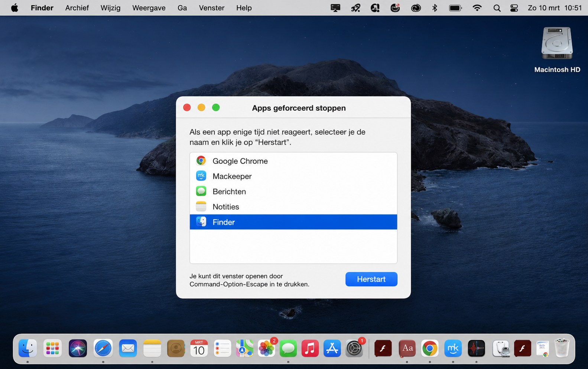The image size is (588, 369).
Task: Open Messages from the Dock
Action: tap(288, 349)
